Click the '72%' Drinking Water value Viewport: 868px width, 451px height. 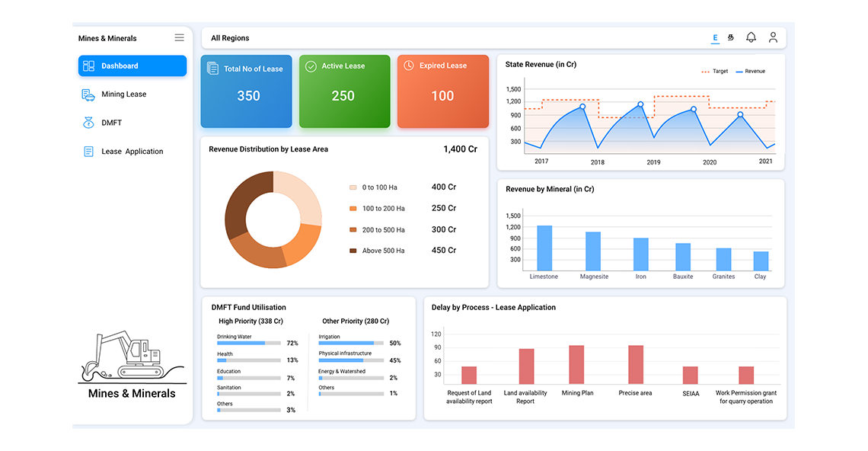click(x=292, y=344)
